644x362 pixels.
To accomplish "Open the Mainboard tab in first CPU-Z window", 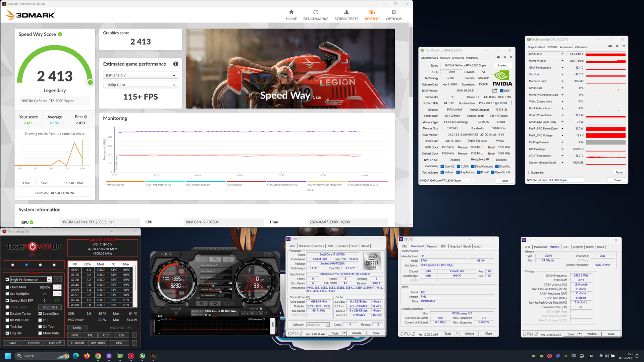I will (305, 246).
